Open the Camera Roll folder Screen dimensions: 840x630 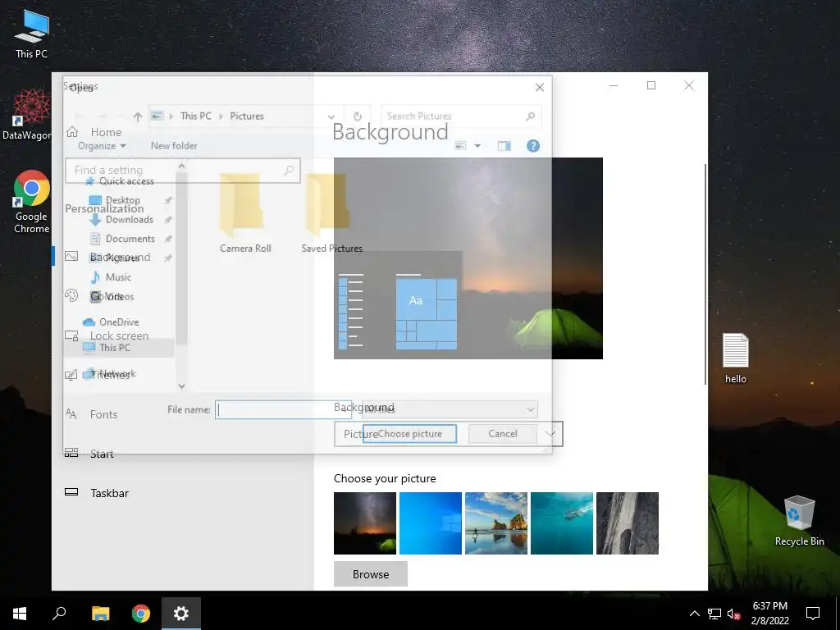click(x=245, y=213)
